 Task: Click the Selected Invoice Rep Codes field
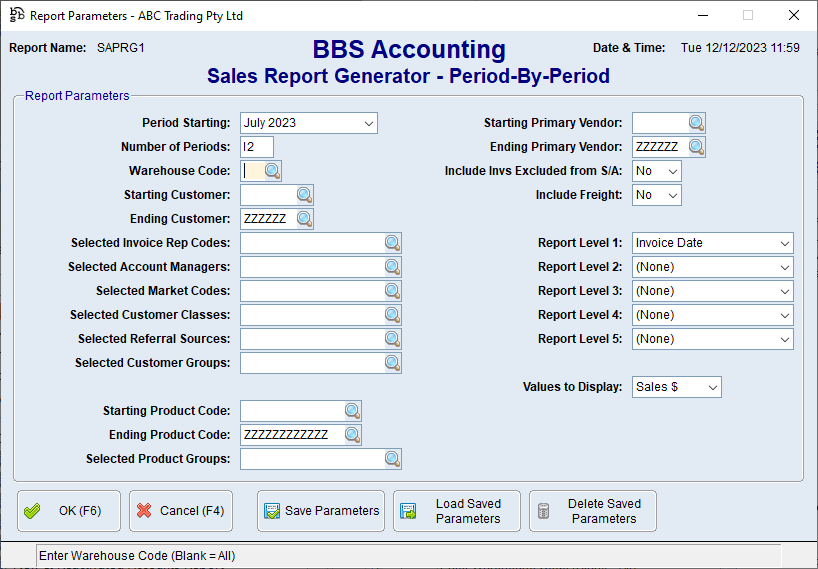tap(313, 243)
